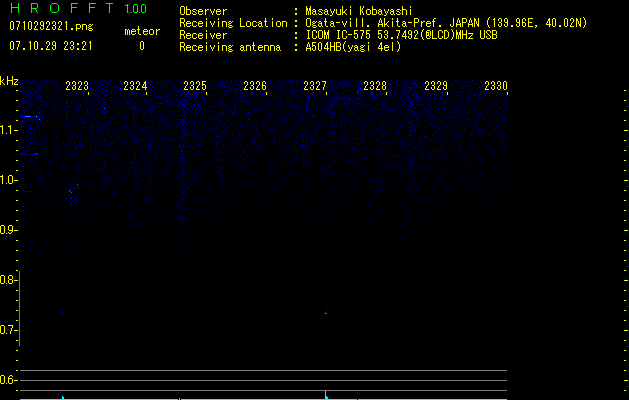Click the 2330 time marker
The width and height of the screenshot is (629, 400).
coord(496,86)
